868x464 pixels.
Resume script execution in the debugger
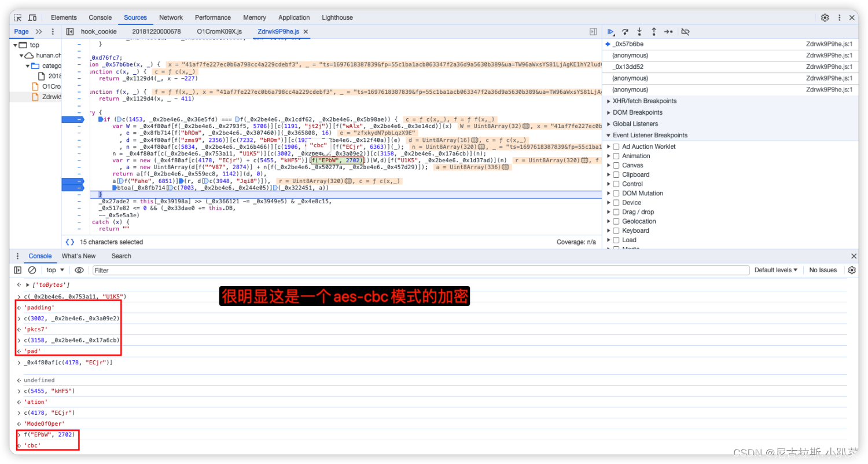click(x=610, y=32)
